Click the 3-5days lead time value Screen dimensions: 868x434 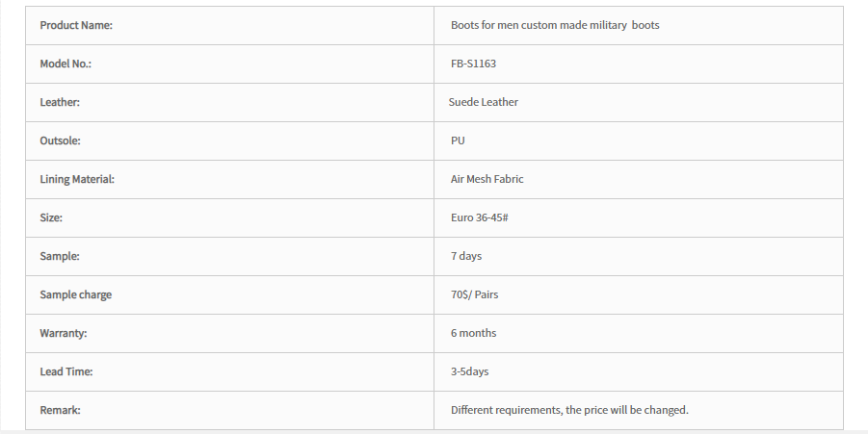tap(469, 372)
